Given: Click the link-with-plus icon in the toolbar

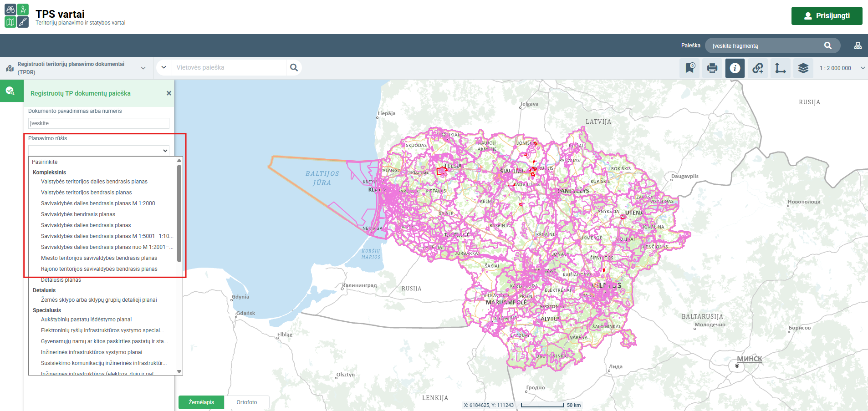Looking at the screenshot, I should 758,68.
